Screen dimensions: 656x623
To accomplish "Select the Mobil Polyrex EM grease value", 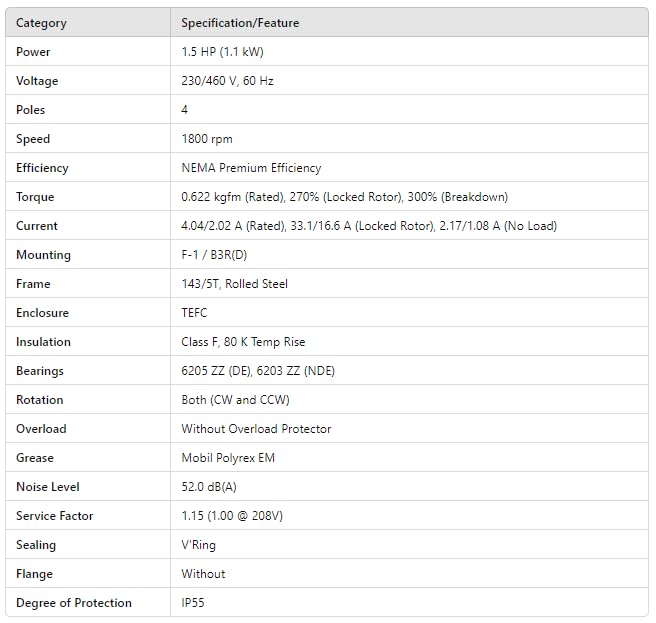I will click(x=228, y=458).
